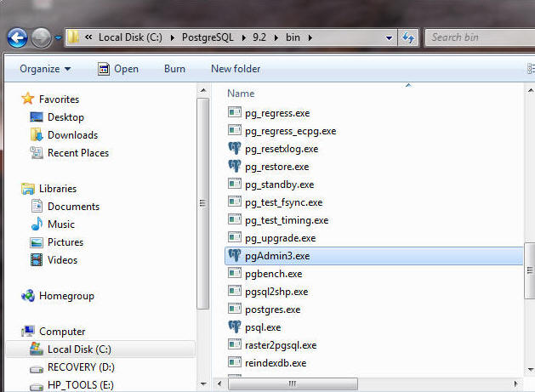Open dropdown arrow after 9.2 breadcrumb

(x=276, y=37)
